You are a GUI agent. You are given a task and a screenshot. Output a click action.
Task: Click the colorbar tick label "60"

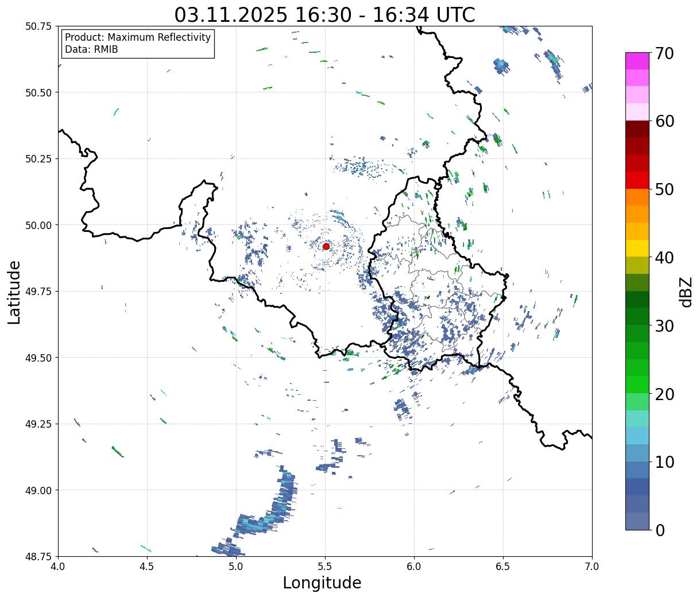point(664,121)
